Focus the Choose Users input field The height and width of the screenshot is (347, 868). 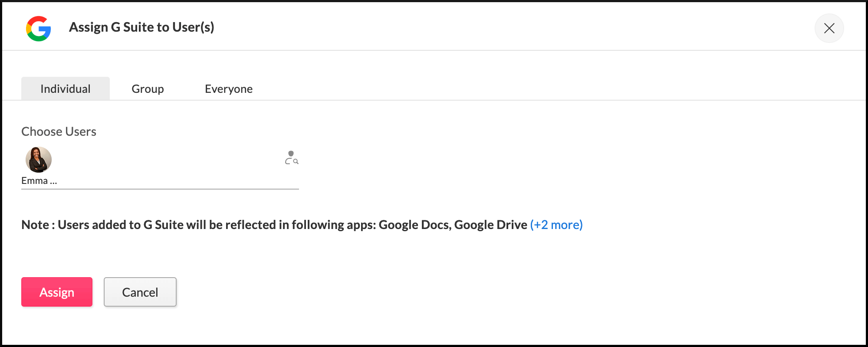click(x=160, y=167)
